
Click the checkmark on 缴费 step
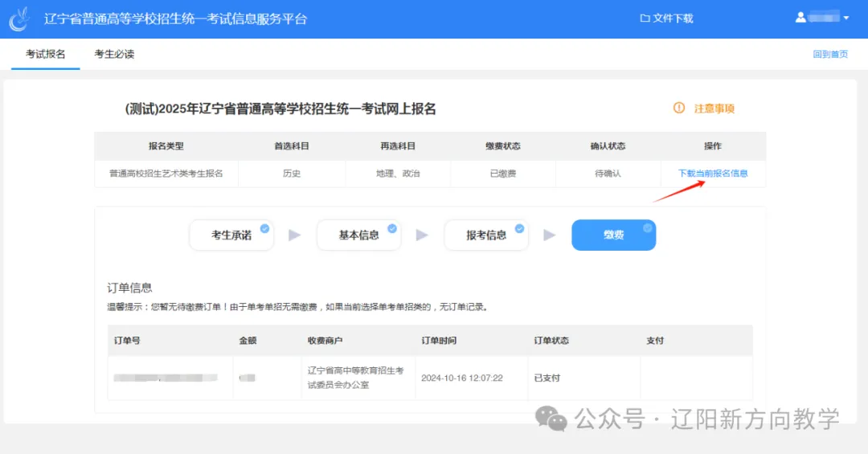pyautogui.click(x=647, y=228)
